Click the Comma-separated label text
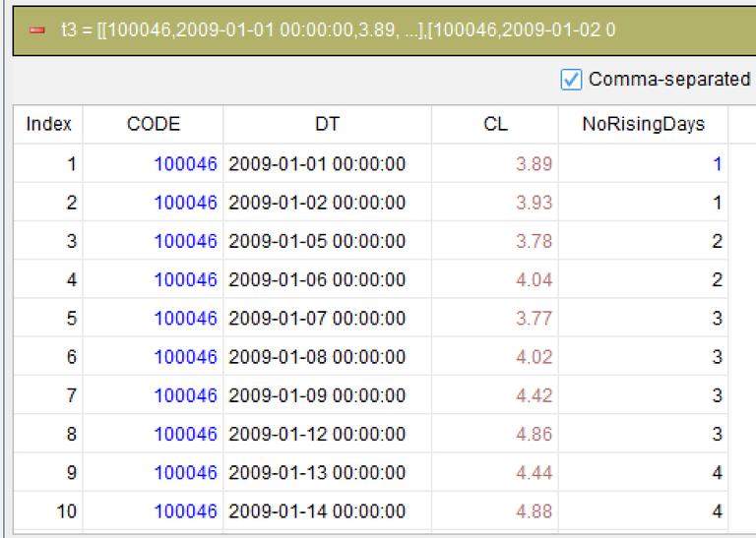This screenshot has width=756, height=538. [x=669, y=79]
